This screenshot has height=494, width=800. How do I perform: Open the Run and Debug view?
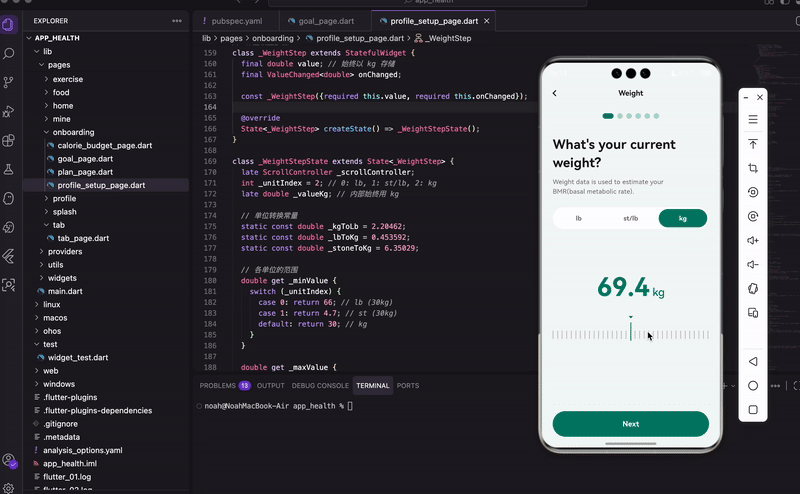[9, 111]
